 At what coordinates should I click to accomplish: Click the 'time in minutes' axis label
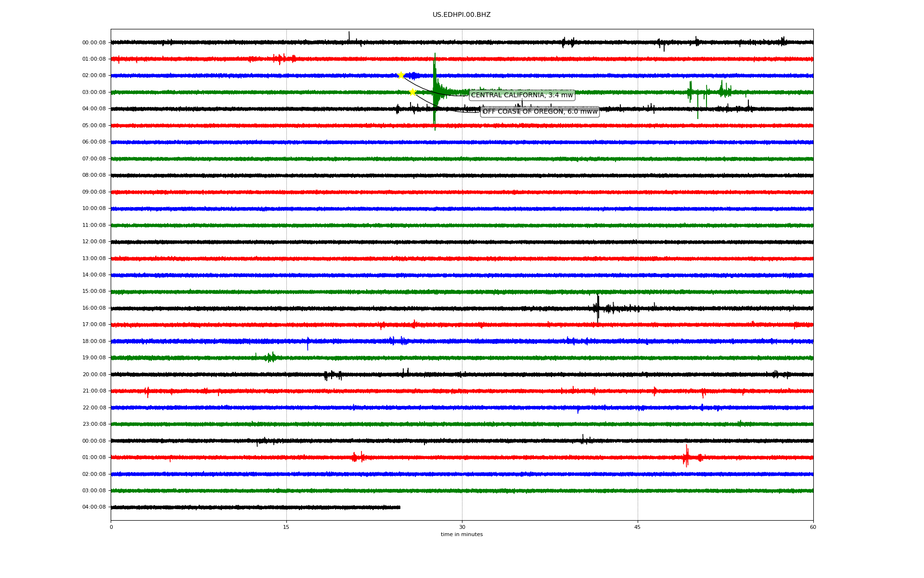coord(462,535)
